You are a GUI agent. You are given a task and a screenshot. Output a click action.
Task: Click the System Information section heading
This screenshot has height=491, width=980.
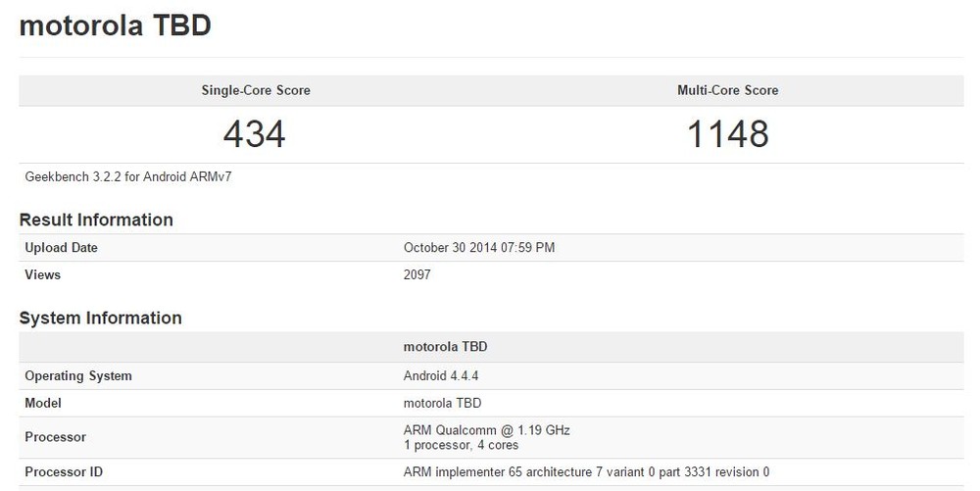100,318
